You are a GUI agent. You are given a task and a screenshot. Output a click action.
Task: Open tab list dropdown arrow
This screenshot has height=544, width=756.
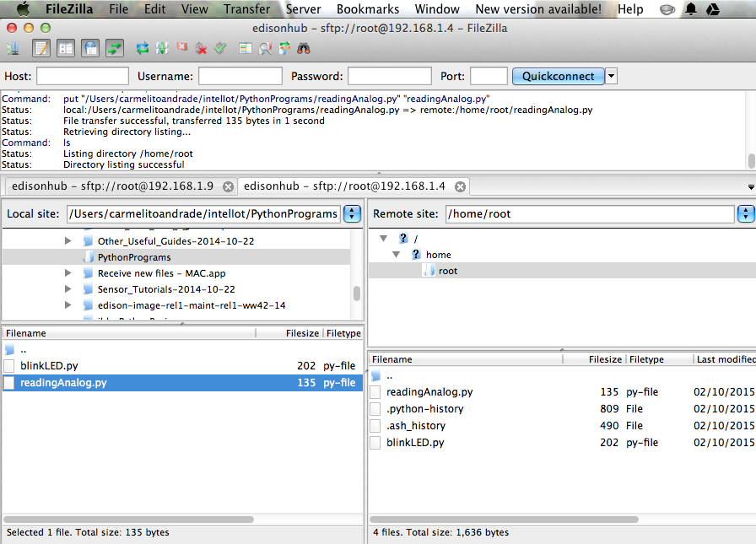[751, 187]
